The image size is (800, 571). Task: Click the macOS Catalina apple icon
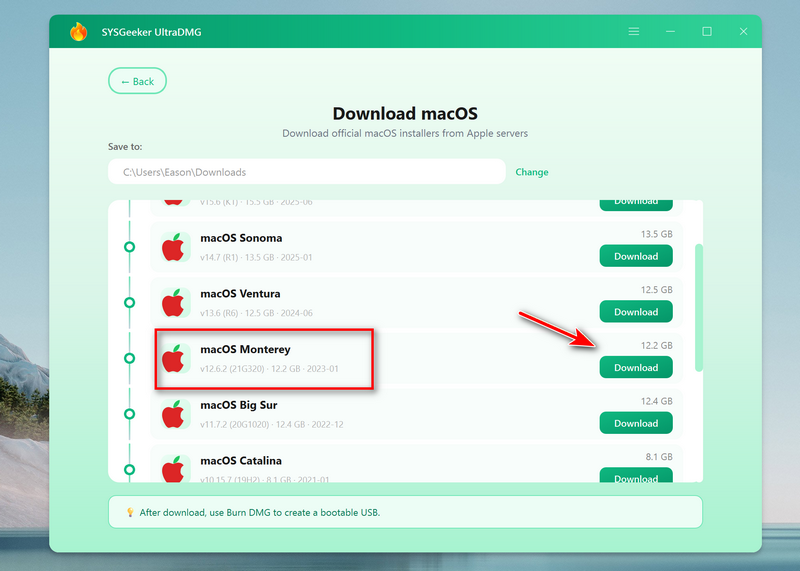point(175,468)
